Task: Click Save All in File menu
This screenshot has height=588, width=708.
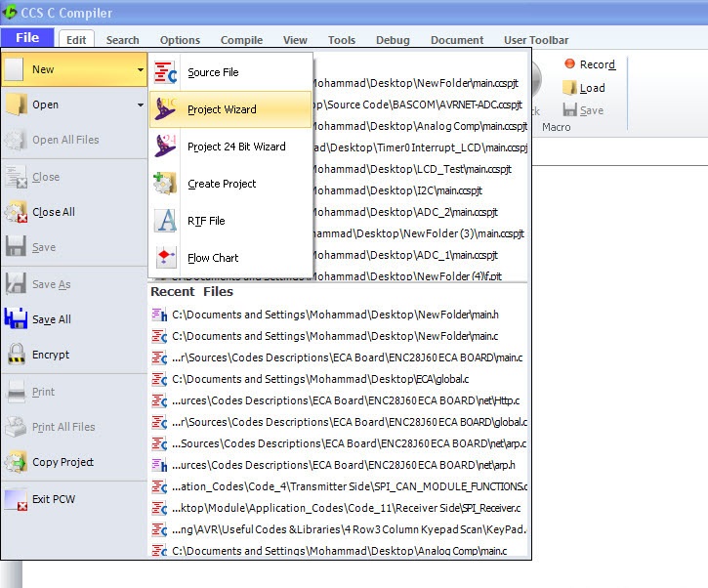Action: pos(74,319)
